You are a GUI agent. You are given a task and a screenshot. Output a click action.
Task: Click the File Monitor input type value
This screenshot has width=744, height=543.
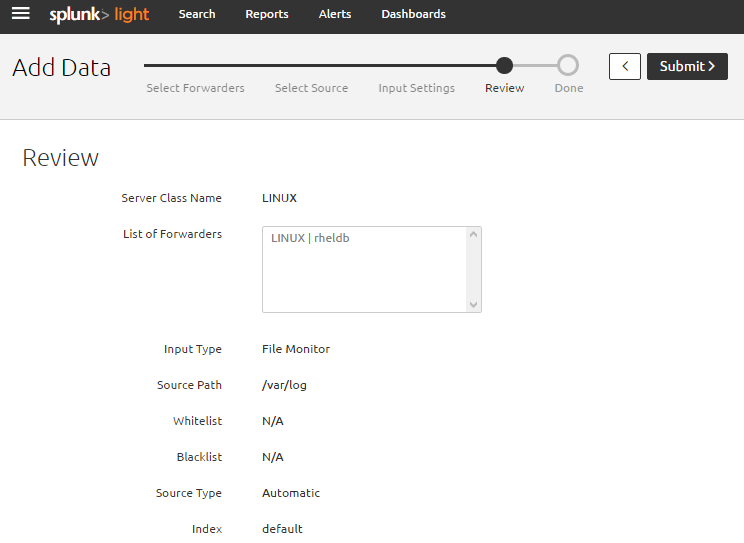[x=296, y=349]
